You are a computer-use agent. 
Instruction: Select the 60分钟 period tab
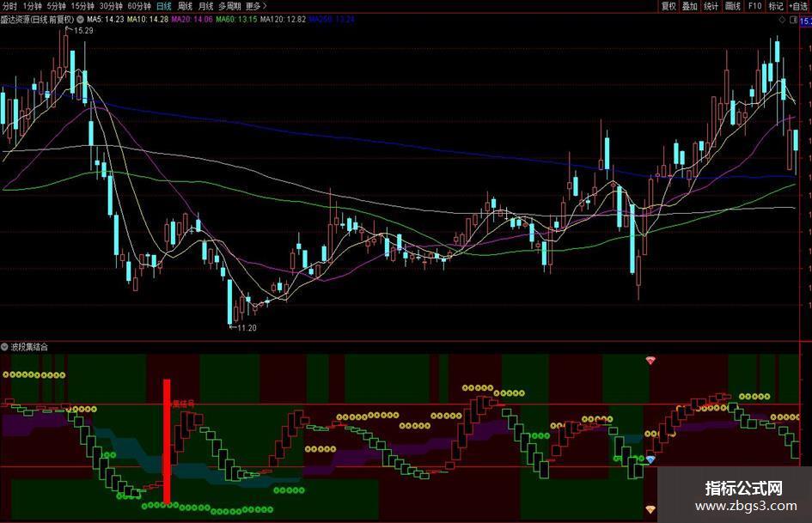click(x=139, y=6)
